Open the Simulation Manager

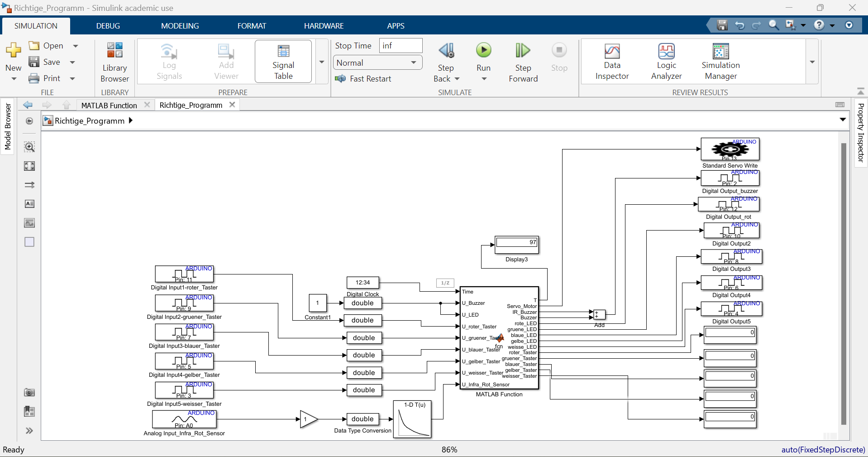(720, 62)
